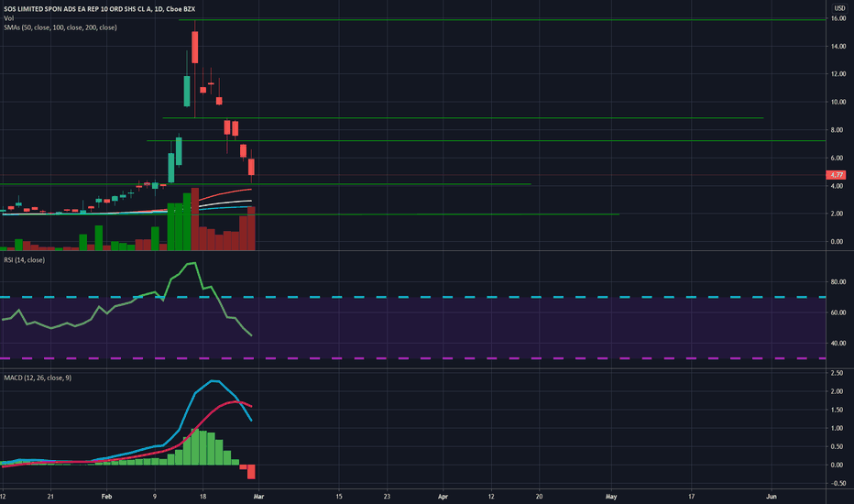Click 1.50 on the MACD scale
The width and height of the screenshot is (854, 504).
click(x=838, y=410)
